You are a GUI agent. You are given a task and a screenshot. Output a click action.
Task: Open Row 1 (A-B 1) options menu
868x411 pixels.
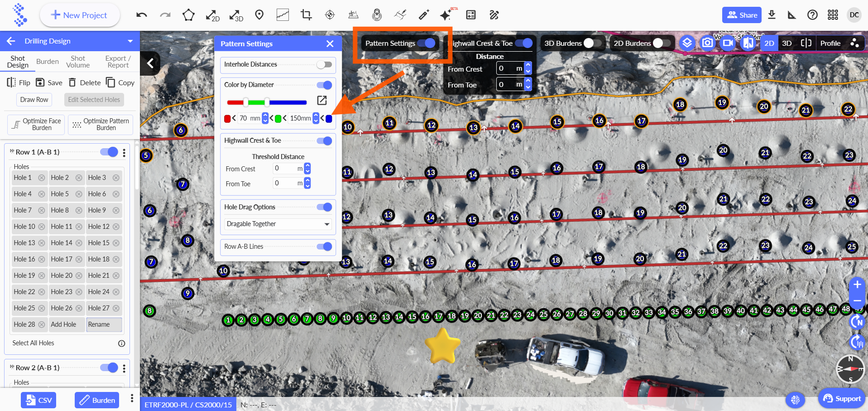tap(124, 153)
